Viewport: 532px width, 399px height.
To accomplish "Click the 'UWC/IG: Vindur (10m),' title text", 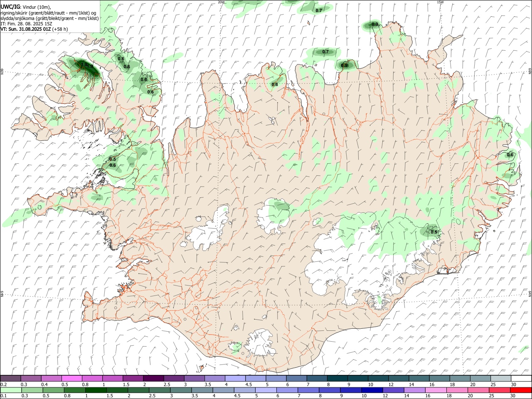I will tap(26, 7).
